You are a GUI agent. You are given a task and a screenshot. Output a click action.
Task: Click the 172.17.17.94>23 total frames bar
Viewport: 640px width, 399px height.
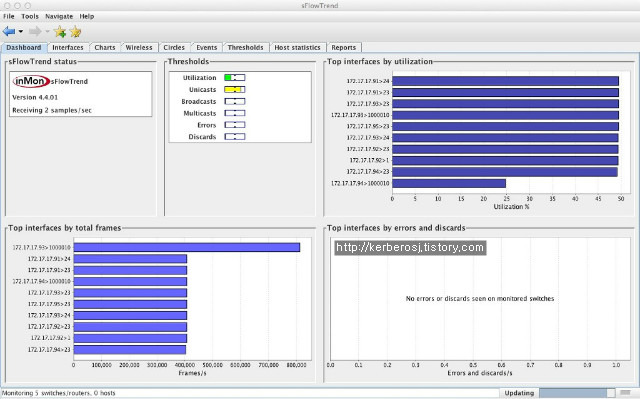tap(130, 350)
